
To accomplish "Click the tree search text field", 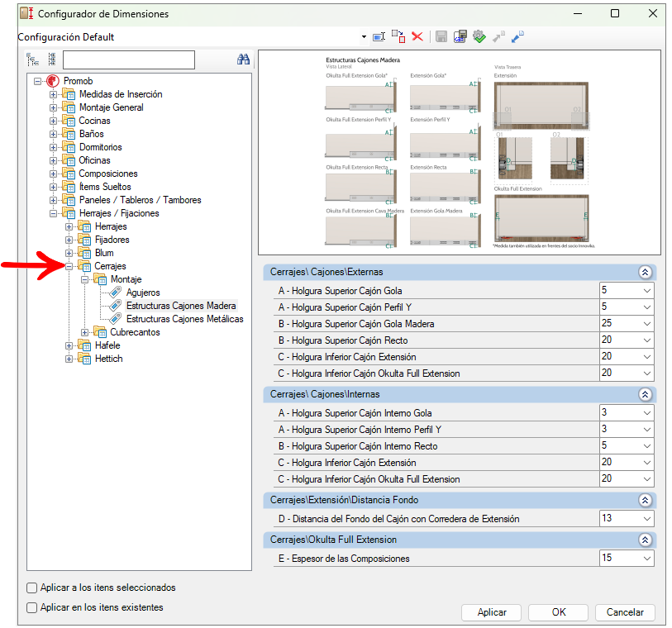I will click(x=129, y=59).
